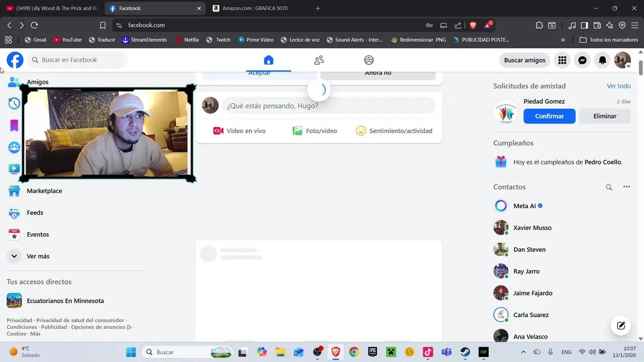
Task: Toggle the browser sidebar panel
Action: tap(584, 25)
